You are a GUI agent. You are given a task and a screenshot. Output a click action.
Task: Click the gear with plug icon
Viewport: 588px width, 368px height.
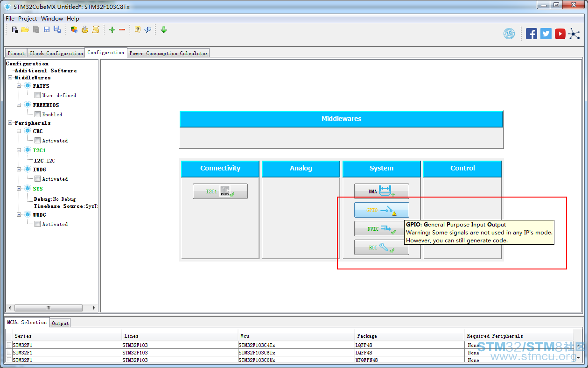click(85, 30)
